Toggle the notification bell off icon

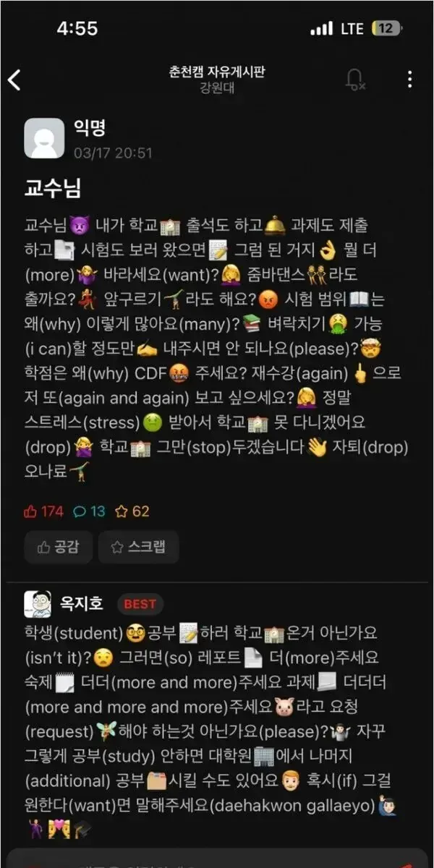pos(355,79)
